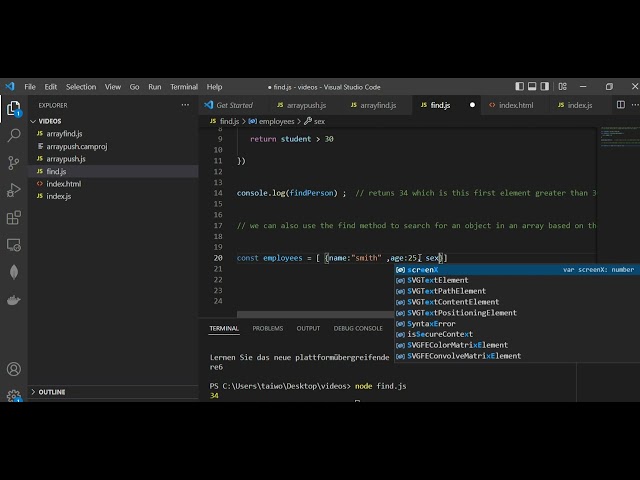Open Explorer more actions ellipsis
Viewport: 640px width, 480px height.
click(185, 105)
